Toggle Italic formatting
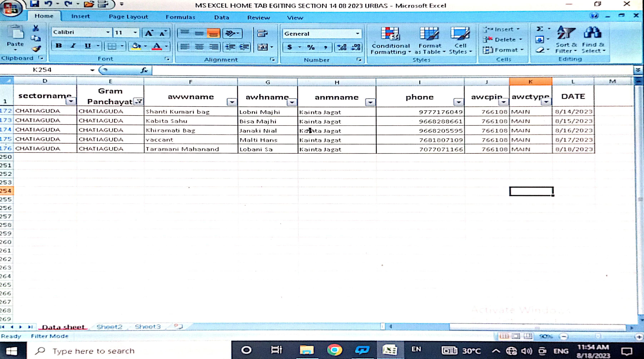The image size is (644, 359). (73, 46)
